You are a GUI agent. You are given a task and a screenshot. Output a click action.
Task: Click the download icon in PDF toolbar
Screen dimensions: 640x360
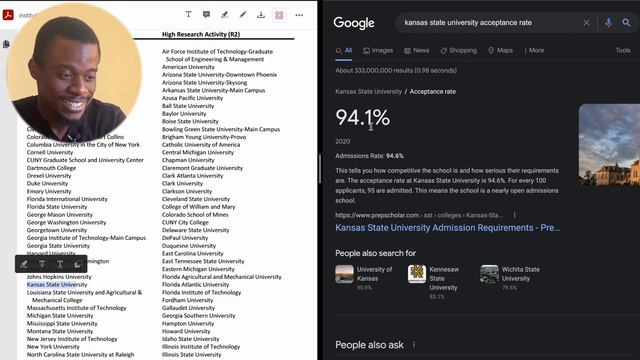click(x=261, y=15)
